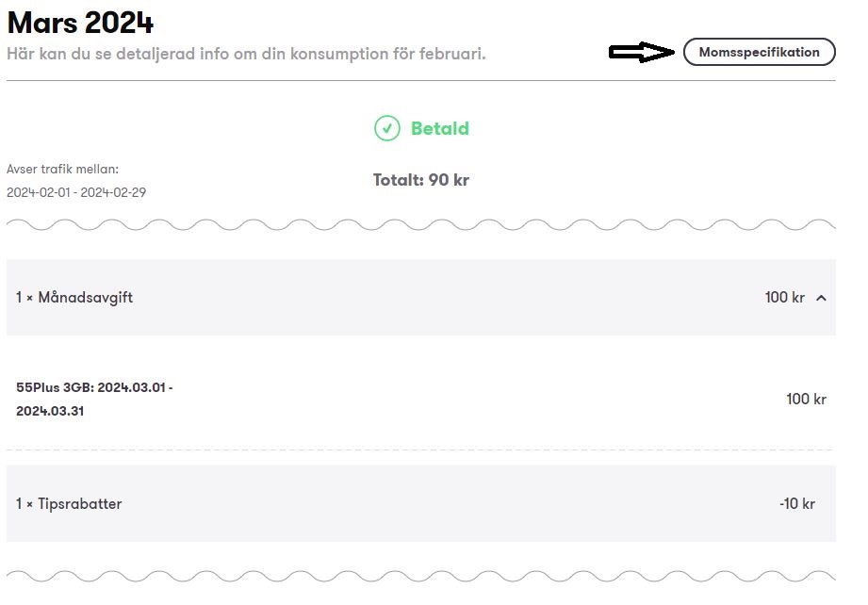The width and height of the screenshot is (868, 605).
Task: Click the 1 × Tipsrabatter row
Action: tap(420, 504)
